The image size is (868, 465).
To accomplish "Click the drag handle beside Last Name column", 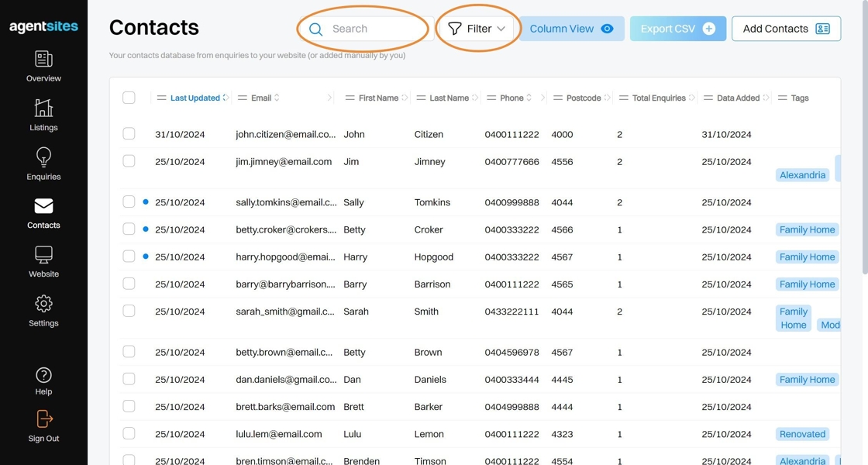I will point(421,98).
